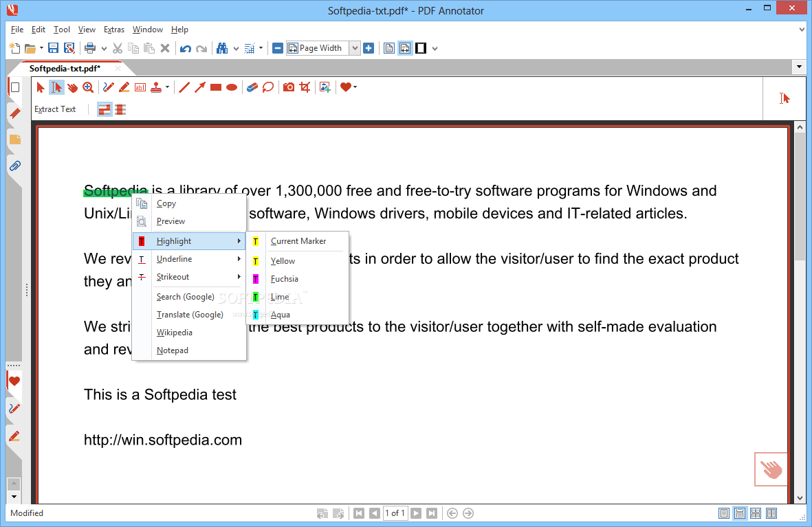This screenshot has width=812, height=527.
Task: Click the Redo arrow
Action: (x=201, y=48)
